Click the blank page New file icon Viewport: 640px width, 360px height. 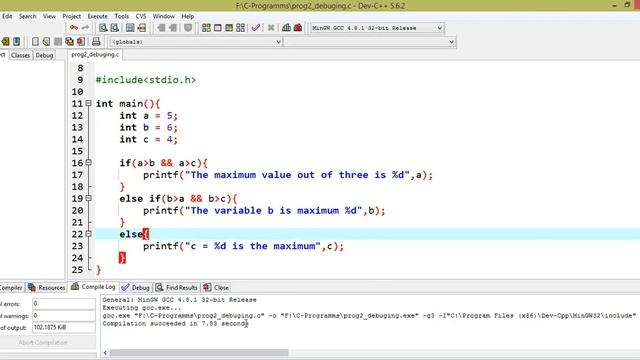(35, 42)
